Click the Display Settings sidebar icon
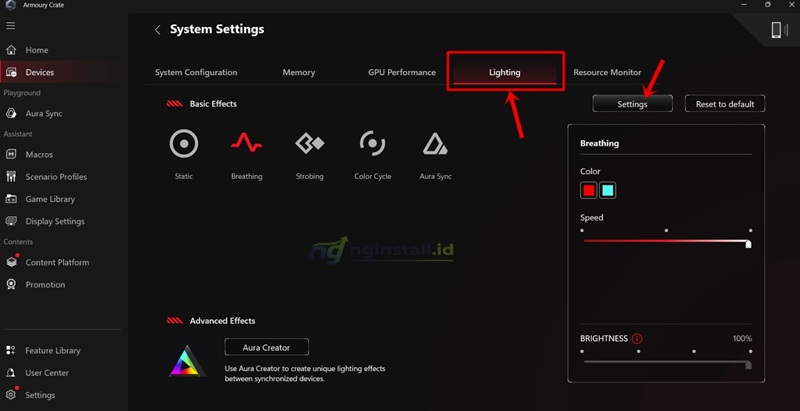The width and height of the screenshot is (800, 411). (11, 221)
